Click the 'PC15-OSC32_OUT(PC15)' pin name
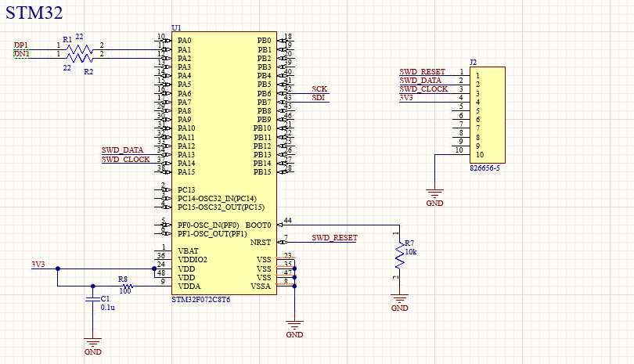 [x=222, y=207]
